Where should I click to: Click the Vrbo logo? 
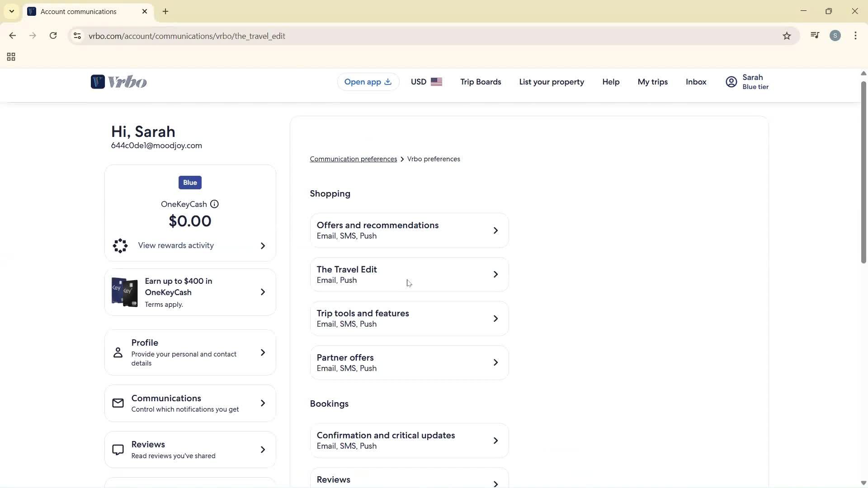(118, 82)
